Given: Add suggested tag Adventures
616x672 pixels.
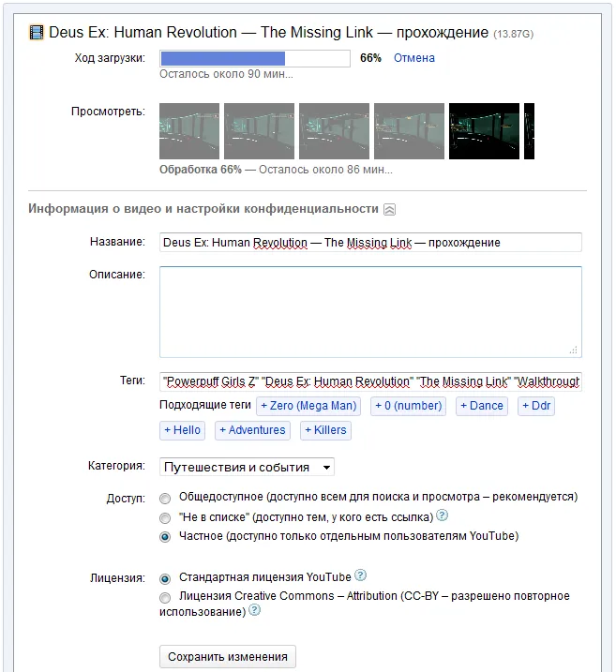Looking at the screenshot, I should [x=252, y=430].
